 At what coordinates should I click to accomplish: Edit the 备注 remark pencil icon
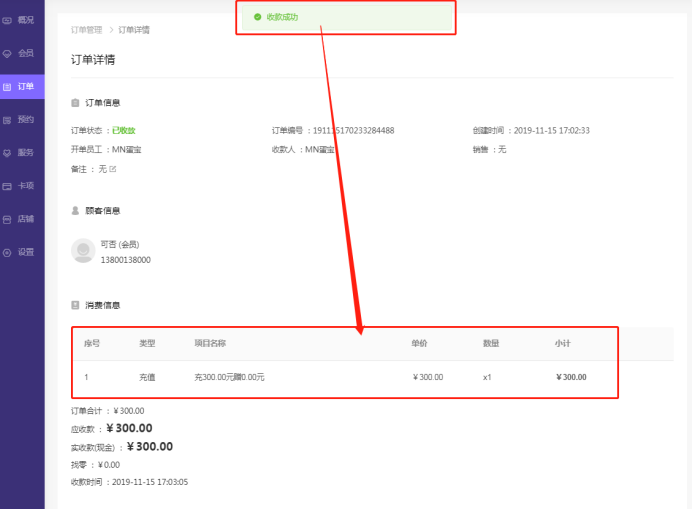pyautogui.click(x=113, y=169)
